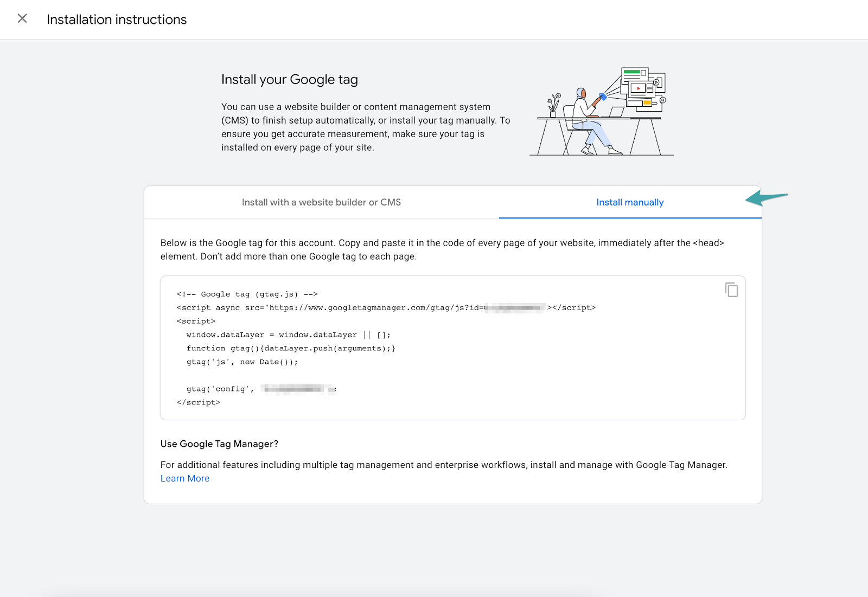Click the "Use Google Tag Manager?" heading
Viewport: 868px width, 597px height.
point(219,444)
